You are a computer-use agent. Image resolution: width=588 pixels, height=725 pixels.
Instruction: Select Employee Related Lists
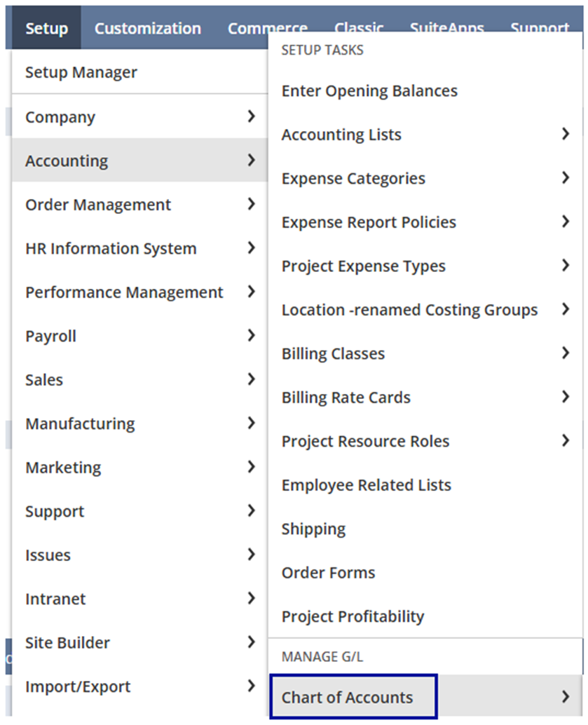(x=425, y=485)
